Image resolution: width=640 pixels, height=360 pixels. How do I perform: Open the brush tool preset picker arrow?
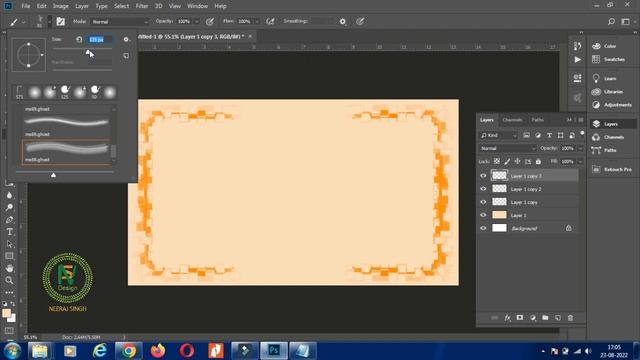(24, 22)
